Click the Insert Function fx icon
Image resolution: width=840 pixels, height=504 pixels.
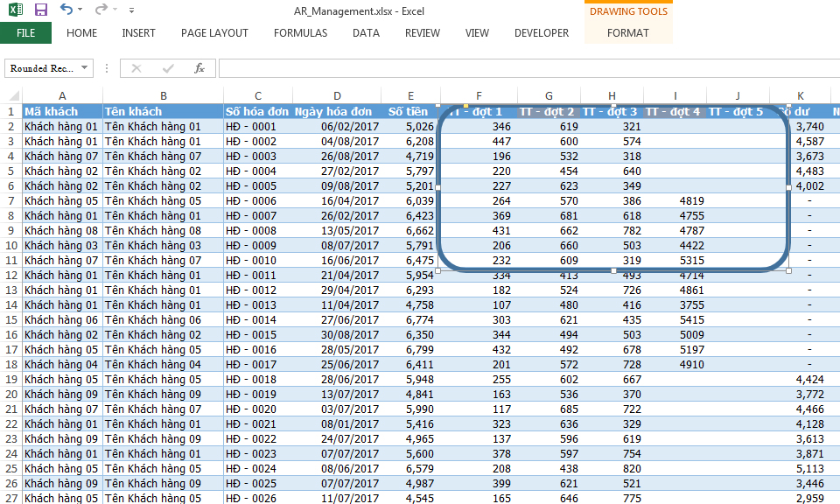click(199, 68)
